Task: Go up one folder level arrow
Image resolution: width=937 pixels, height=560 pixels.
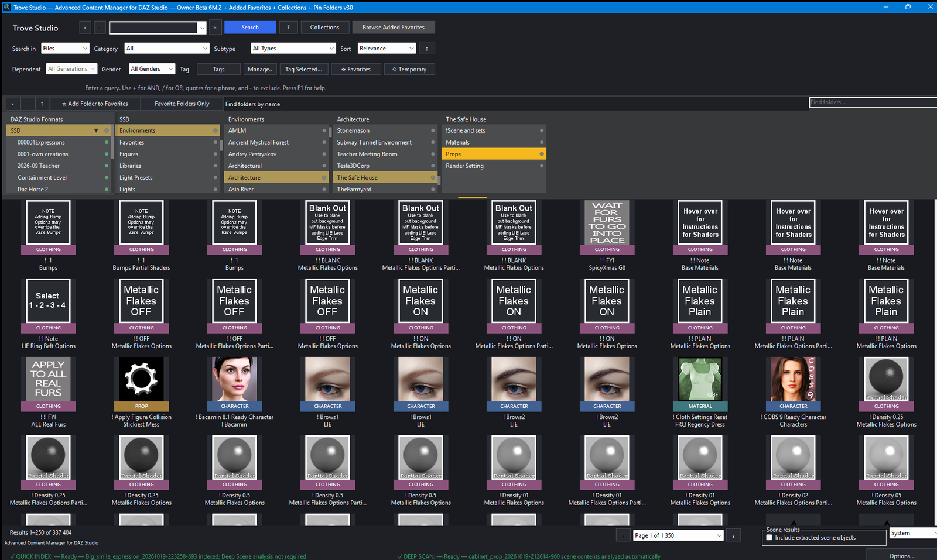Action: tap(42, 104)
